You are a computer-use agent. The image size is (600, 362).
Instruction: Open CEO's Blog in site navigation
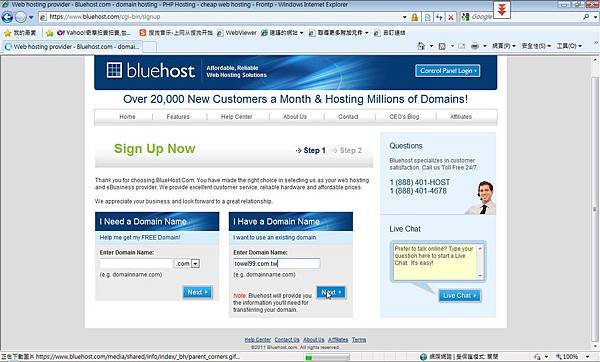(x=404, y=117)
